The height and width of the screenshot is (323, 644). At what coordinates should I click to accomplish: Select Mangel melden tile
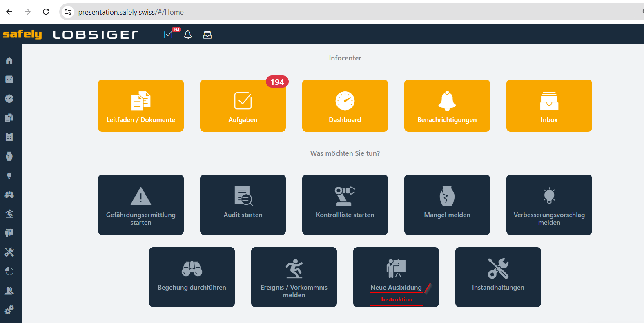tap(447, 205)
